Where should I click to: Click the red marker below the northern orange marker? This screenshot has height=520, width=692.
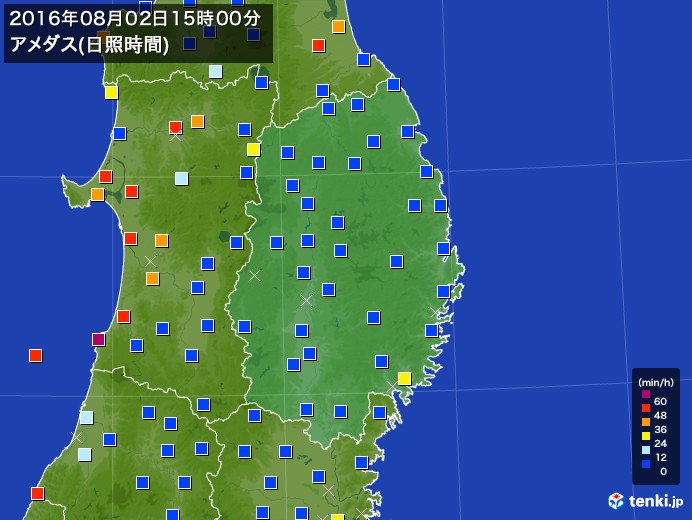[319, 45]
